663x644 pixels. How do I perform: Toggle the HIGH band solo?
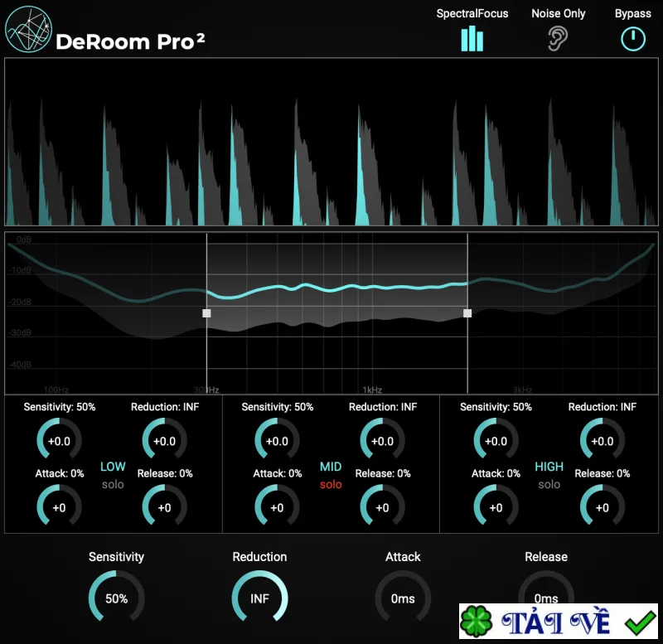549,484
